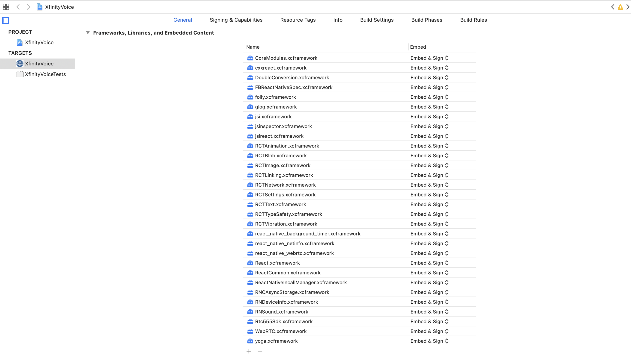Viewport: 631px width, 364px height.
Task: Remove framework with the minus button
Action: click(x=260, y=351)
